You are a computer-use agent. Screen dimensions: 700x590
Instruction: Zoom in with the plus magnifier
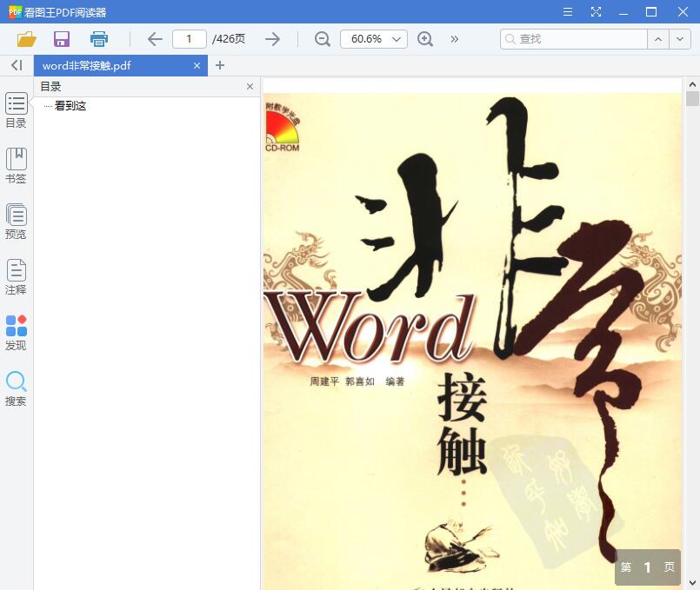coord(425,39)
